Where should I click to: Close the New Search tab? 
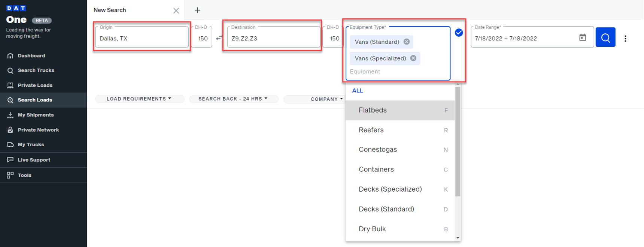tap(176, 10)
